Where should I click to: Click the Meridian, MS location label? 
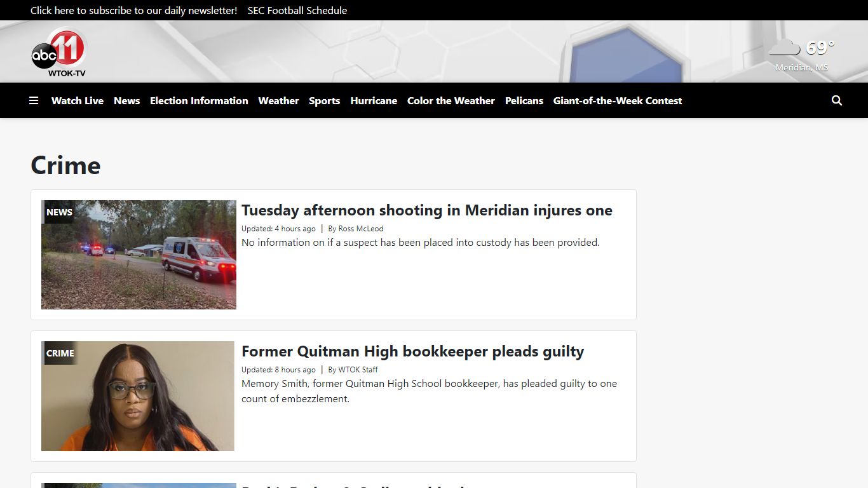pos(802,67)
